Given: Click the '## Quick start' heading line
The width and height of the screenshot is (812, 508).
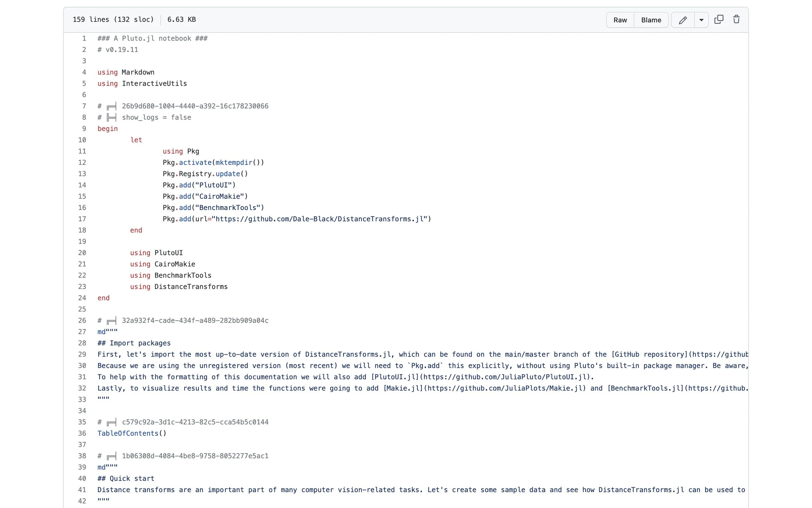Looking at the screenshot, I should (126, 479).
